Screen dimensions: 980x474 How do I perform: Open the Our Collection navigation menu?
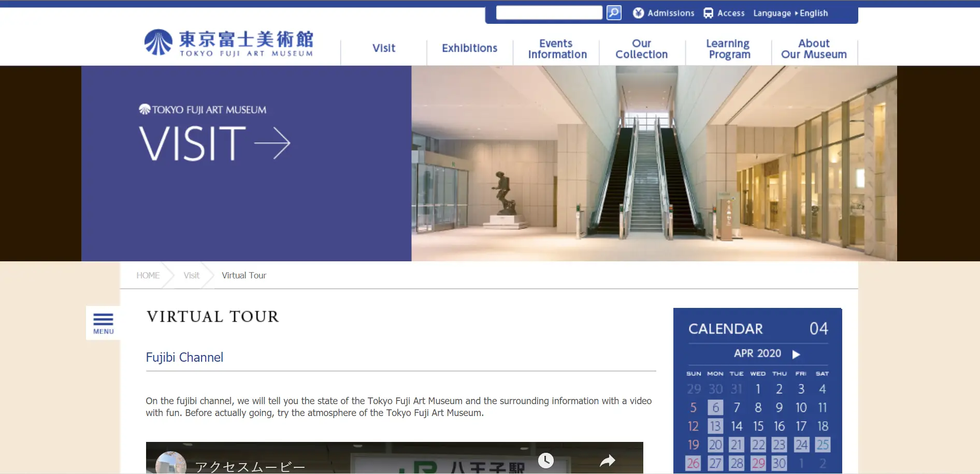pyautogui.click(x=642, y=49)
